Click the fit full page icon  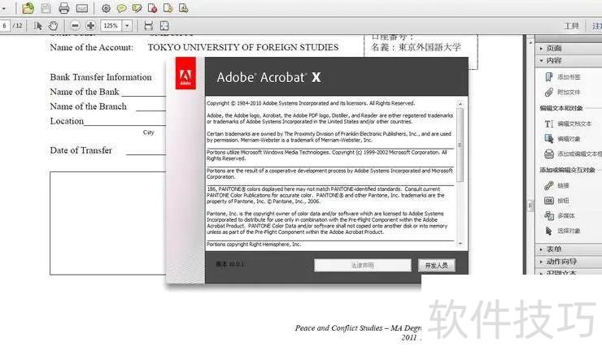click(x=164, y=26)
